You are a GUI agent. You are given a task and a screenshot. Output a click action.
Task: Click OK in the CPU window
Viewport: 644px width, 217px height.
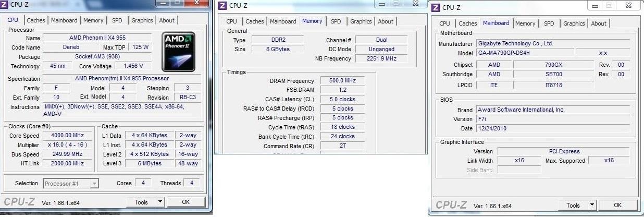pyautogui.click(x=185, y=202)
